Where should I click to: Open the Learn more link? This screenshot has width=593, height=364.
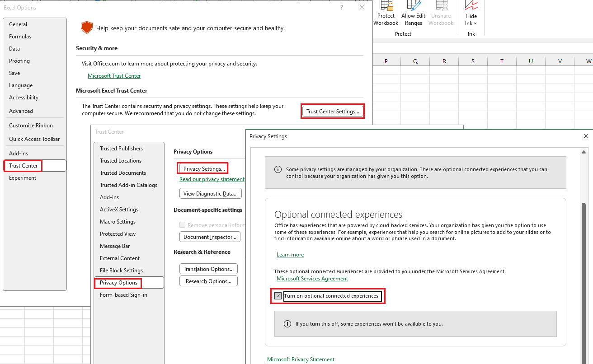pos(290,255)
